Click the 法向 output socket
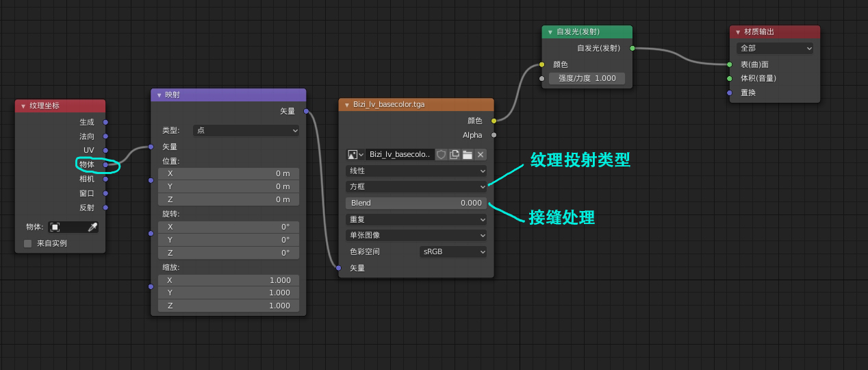This screenshot has width=868, height=370. [x=105, y=136]
